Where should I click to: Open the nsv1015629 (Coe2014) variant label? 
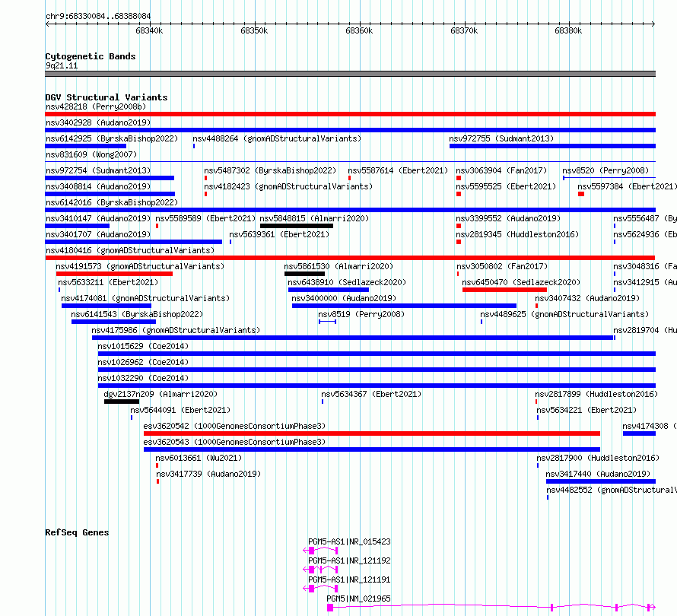click(143, 346)
